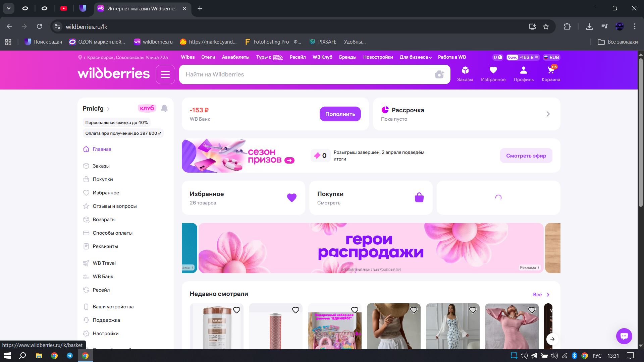Screen dimensions: 644x362
Task: Open Заказы box icon in header
Action: coord(465,71)
